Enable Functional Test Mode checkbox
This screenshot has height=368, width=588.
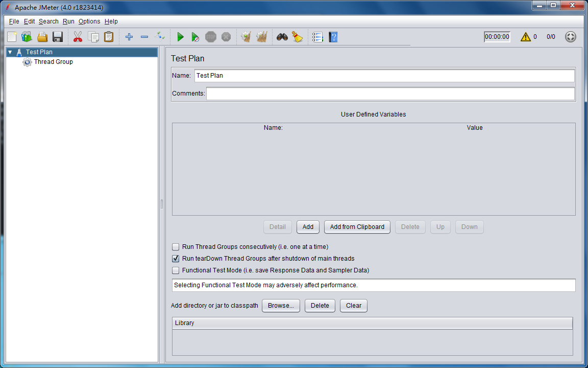click(176, 270)
